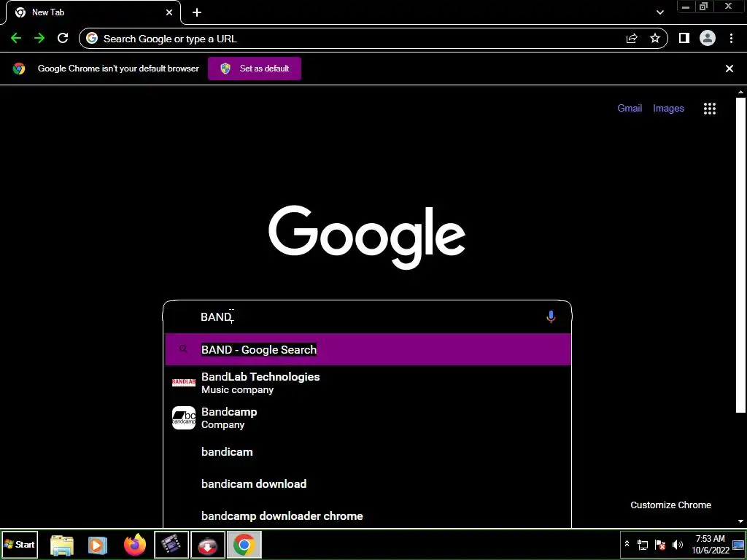This screenshot has width=747, height=560.
Task: Close the New Tab tab
Action: (169, 12)
